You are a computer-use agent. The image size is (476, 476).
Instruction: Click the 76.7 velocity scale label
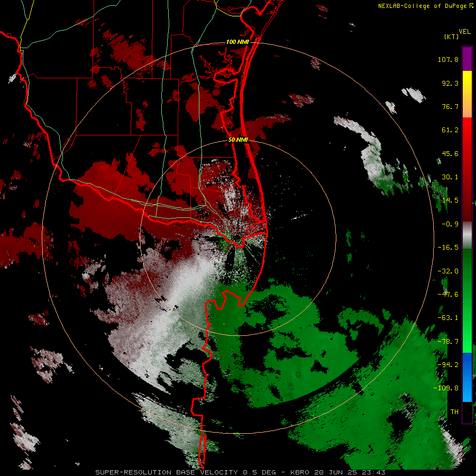click(450, 106)
